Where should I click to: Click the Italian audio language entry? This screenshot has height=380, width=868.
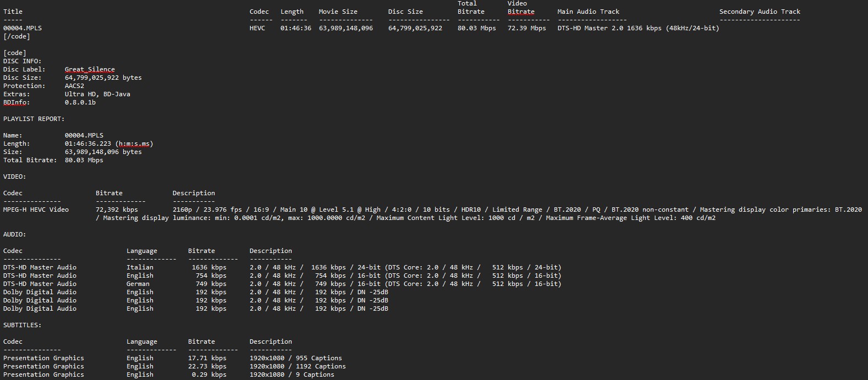(x=140, y=267)
